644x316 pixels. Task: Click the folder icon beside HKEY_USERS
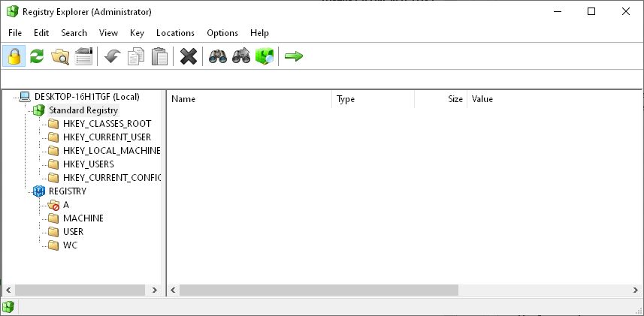pos(53,164)
